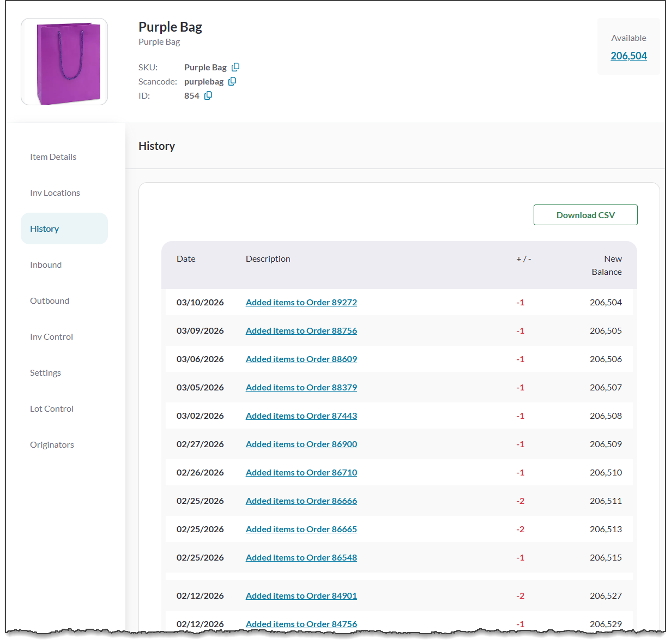Open the available quantity 206,504 link
The image size is (671, 644).
pyautogui.click(x=628, y=56)
